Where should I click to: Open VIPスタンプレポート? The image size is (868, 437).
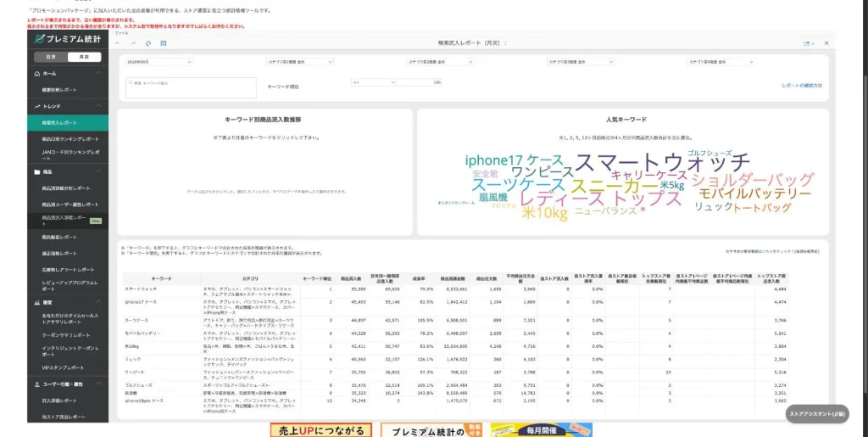63,367
